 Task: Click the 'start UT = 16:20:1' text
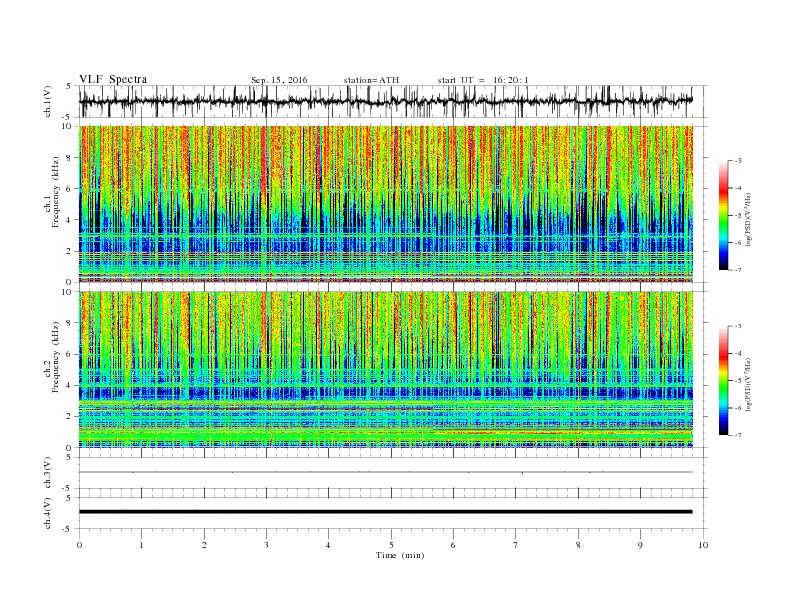click(x=483, y=80)
